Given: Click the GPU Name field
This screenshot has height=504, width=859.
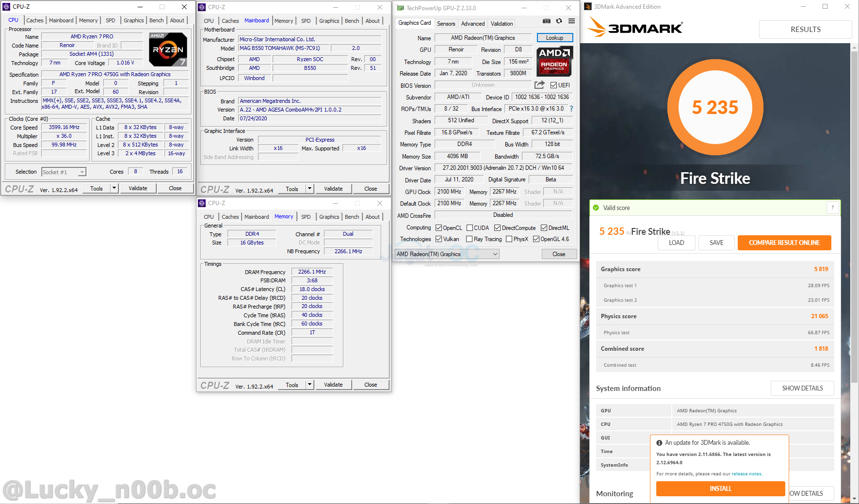Looking at the screenshot, I should tap(483, 38).
